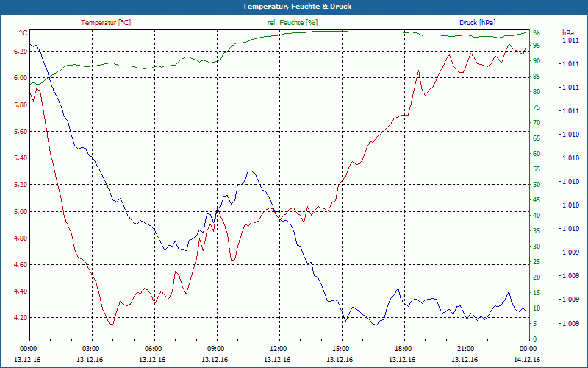
Task: Click humidity axis value "80"
Action: tap(537, 92)
